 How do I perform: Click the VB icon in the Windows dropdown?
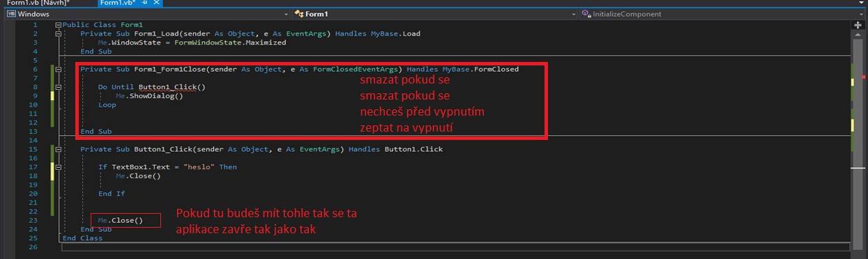11,14
